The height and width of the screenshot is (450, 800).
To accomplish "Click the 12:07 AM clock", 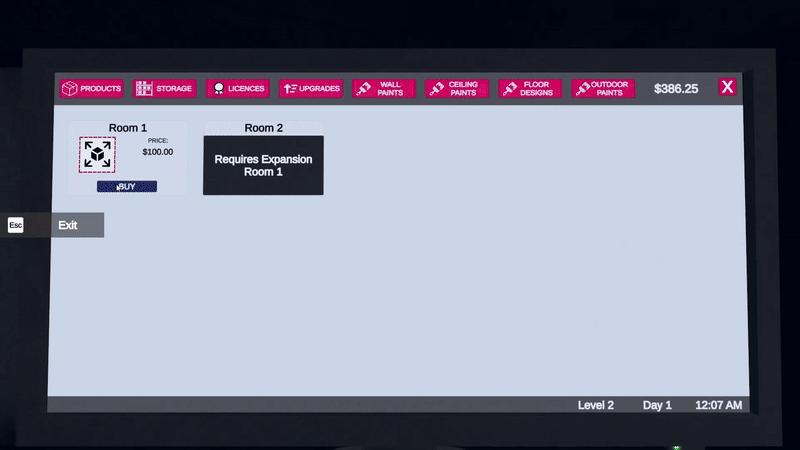I will (x=718, y=405).
